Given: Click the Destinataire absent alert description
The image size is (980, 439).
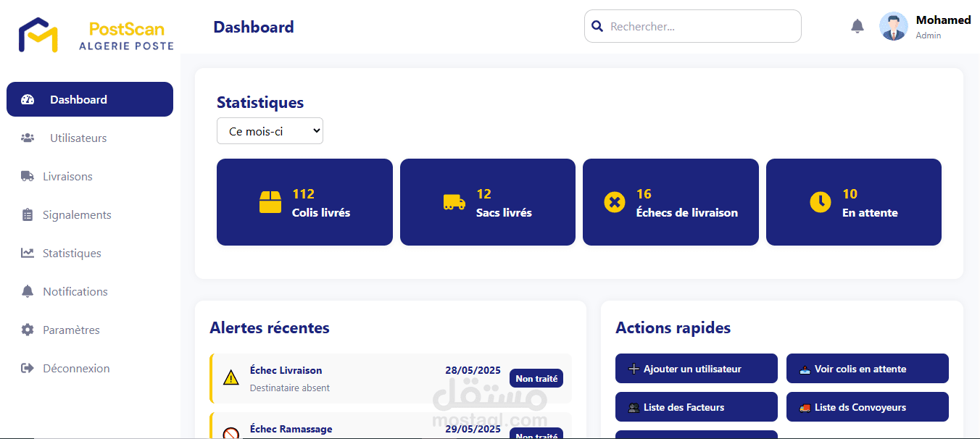Looking at the screenshot, I should (x=289, y=388).
